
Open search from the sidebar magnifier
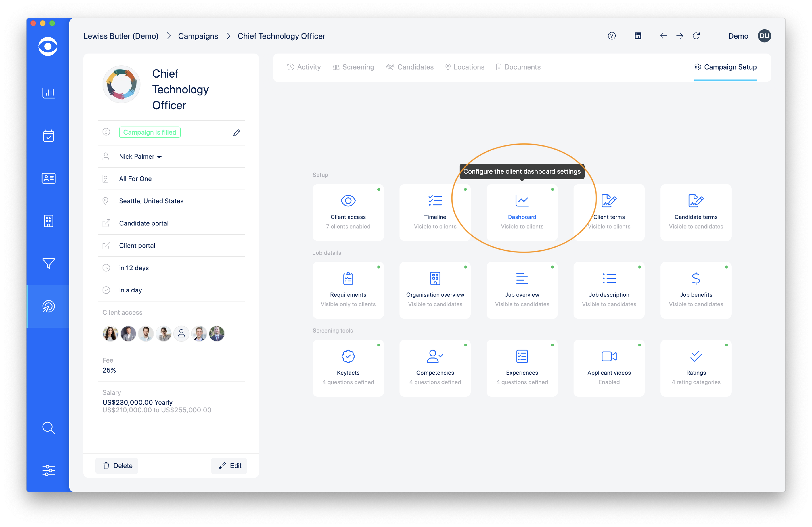coord(48,428)
